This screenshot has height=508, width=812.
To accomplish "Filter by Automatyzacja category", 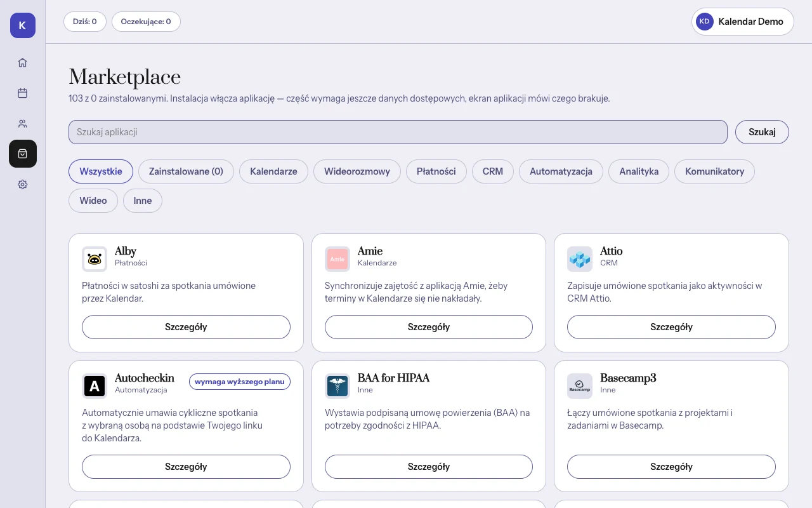I will 561,171.
